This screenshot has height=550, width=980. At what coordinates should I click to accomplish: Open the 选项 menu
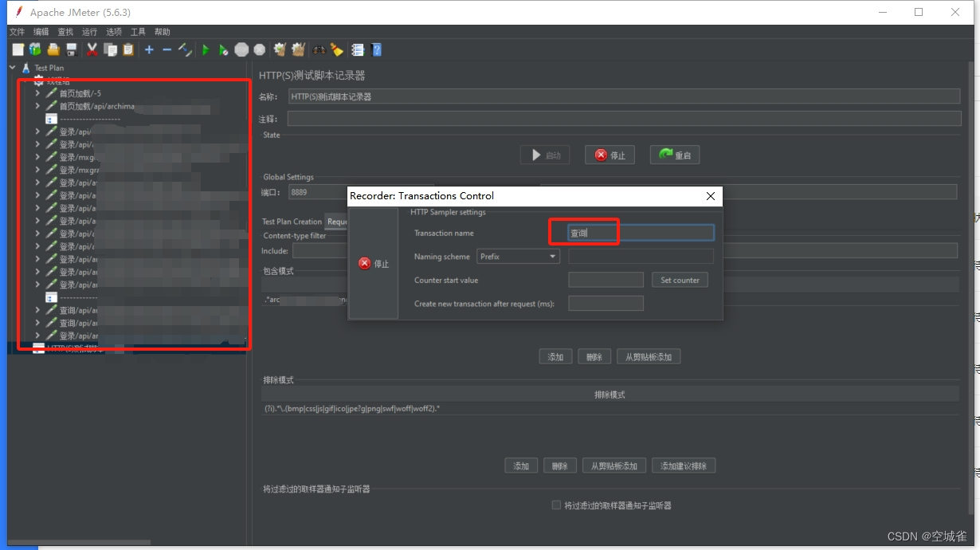[114, 32]
